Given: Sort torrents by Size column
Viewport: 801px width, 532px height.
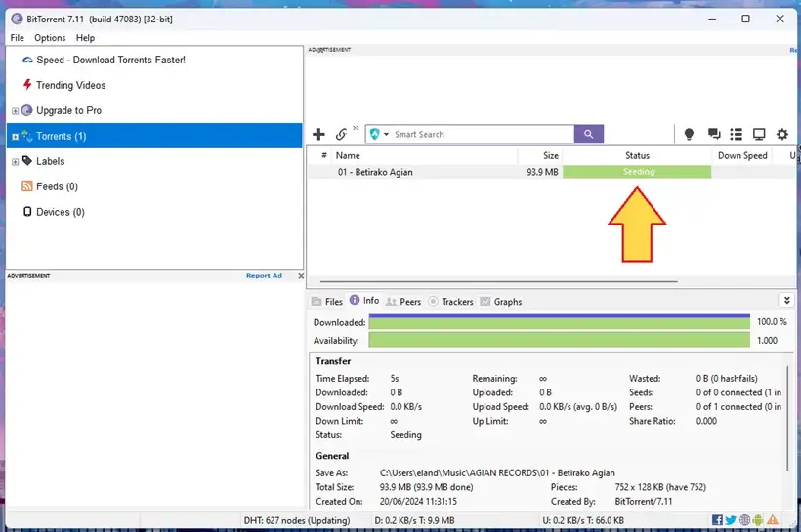Looking at the screenshot, I should point(551,155).
